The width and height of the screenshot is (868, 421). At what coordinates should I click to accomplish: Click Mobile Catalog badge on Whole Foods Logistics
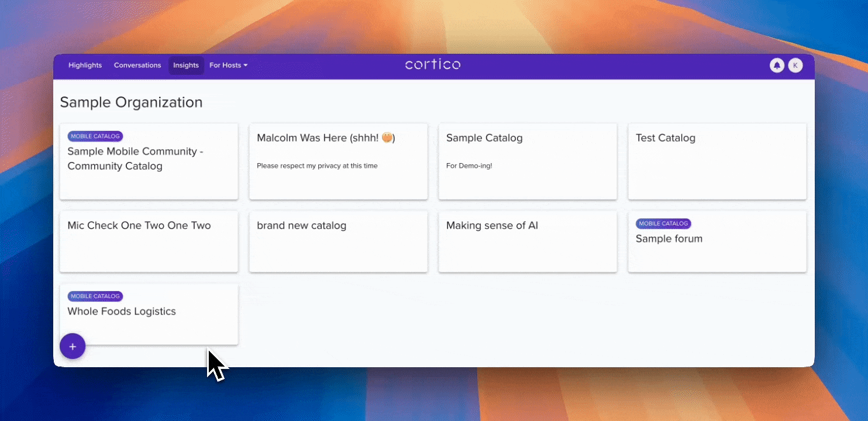95,296
